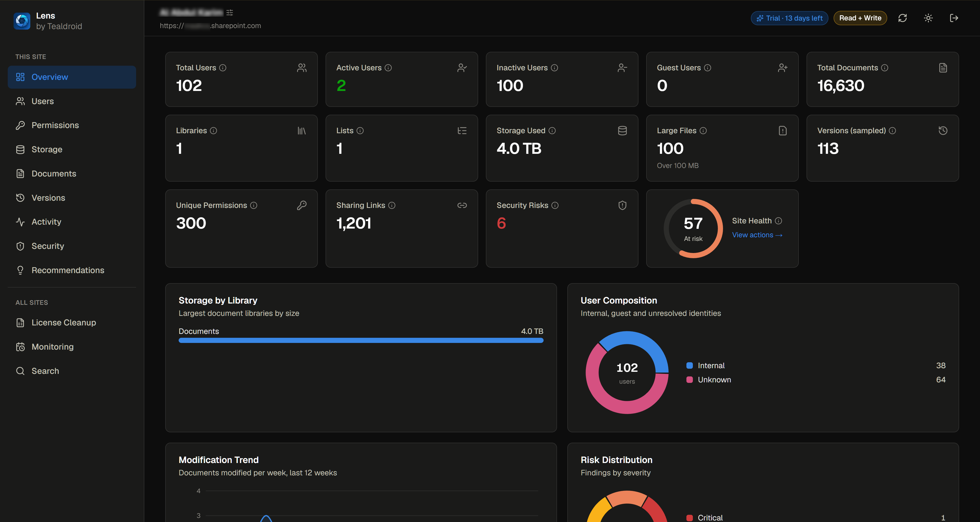Open Recommendations in the sidebar
The height and width of the screenshot is (522, 980).
[x=72, y=270]
